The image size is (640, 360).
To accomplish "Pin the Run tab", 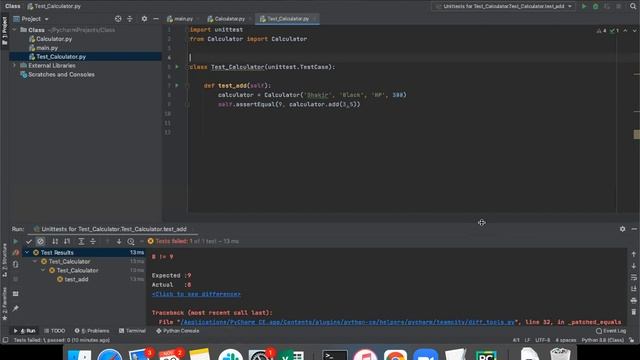I will [x=16, y=308].
